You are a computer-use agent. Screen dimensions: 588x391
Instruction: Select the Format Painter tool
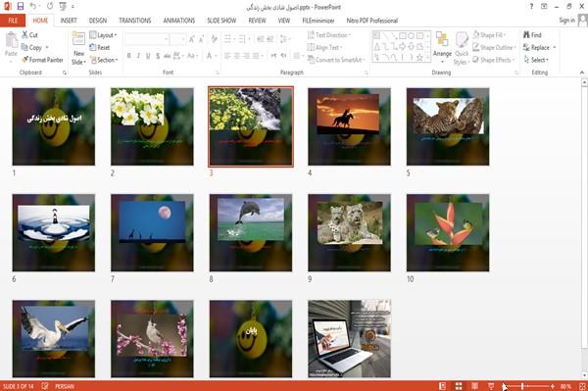point(42,60)
